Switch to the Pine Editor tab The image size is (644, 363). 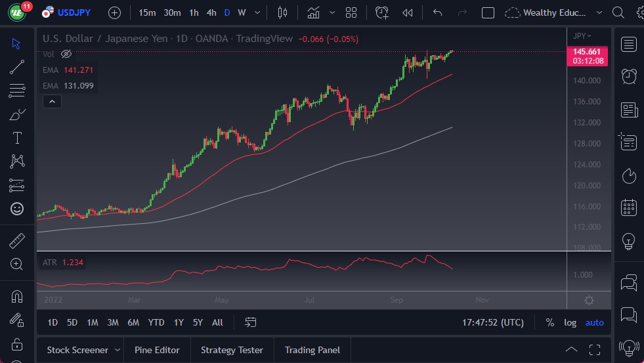pos(157,350)
